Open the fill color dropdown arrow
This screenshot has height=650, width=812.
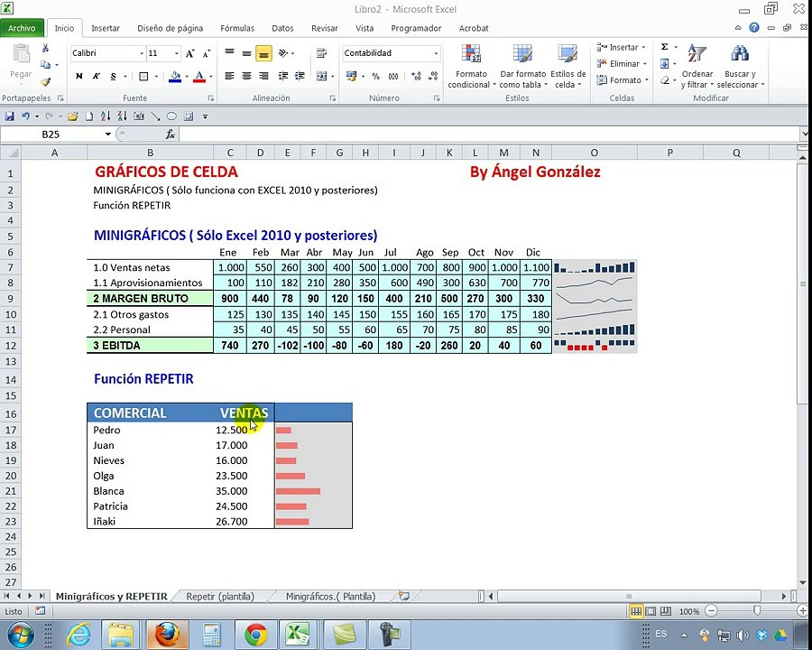point(187,77)
